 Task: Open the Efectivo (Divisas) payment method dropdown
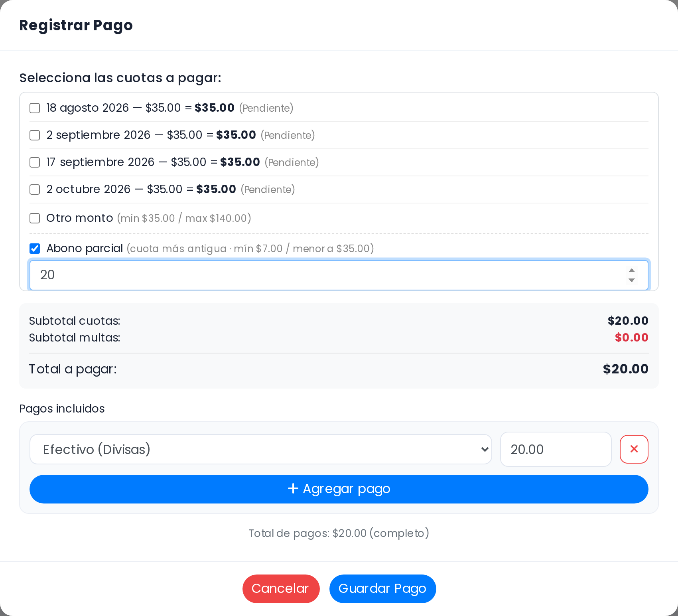click(261, 449)
